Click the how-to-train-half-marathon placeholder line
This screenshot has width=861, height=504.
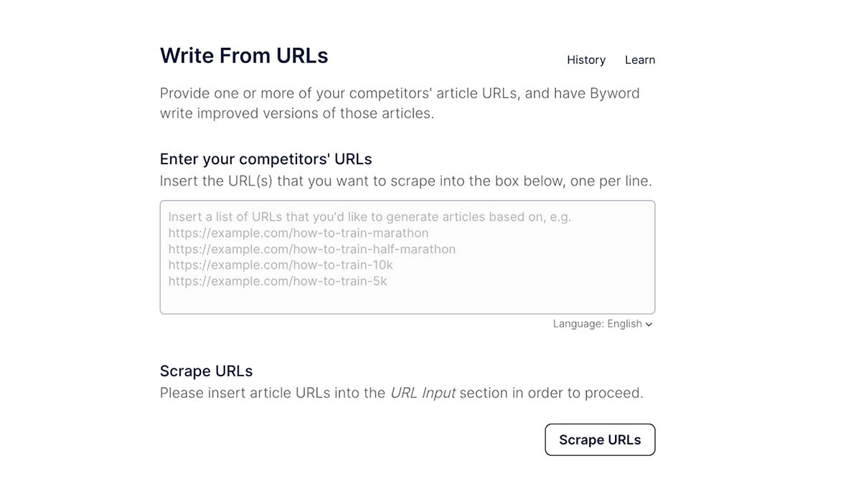(312, 249)
